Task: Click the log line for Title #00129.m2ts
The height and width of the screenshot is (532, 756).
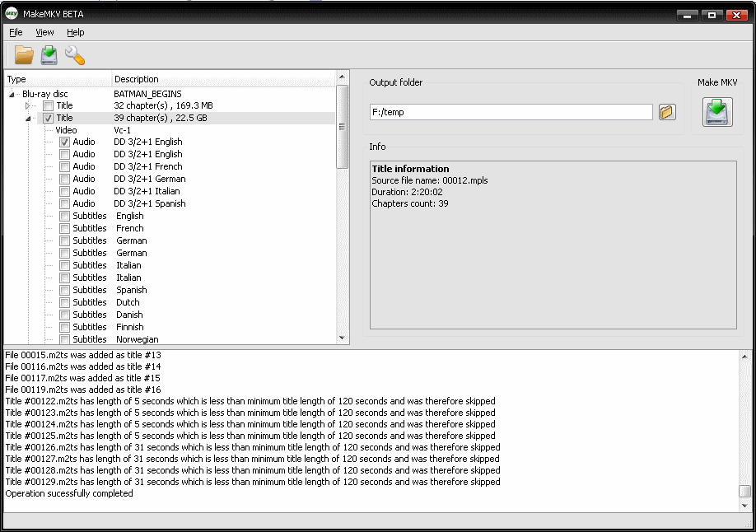Action: click(253, 482)
